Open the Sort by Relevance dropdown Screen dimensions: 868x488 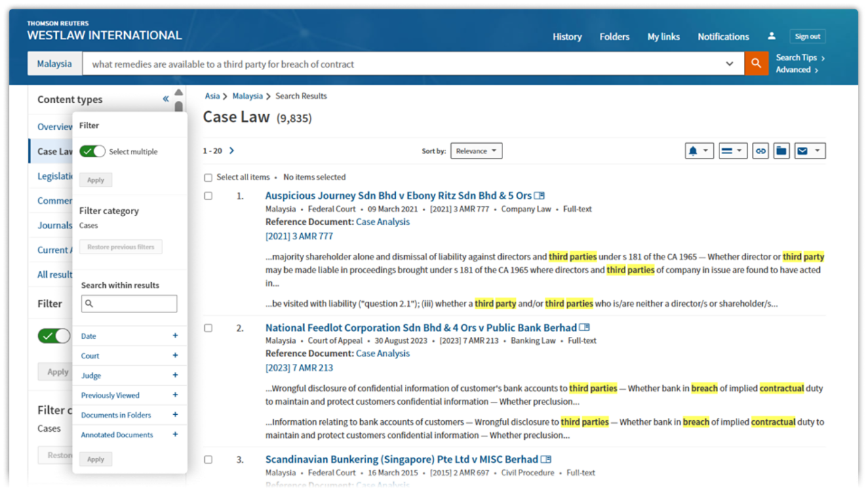pyautogui.click(x=476, y=151)
